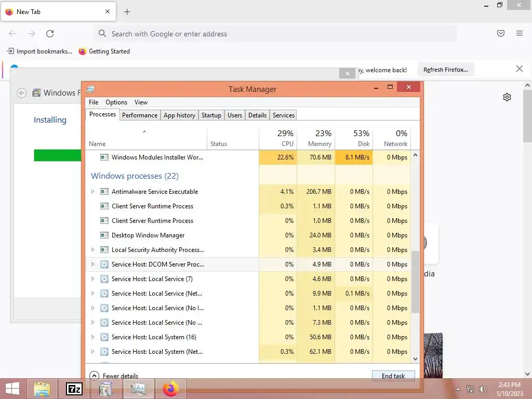The image size is (532, 399).
Task: Close the New Tab tab
Action: [x=108, y=11]
